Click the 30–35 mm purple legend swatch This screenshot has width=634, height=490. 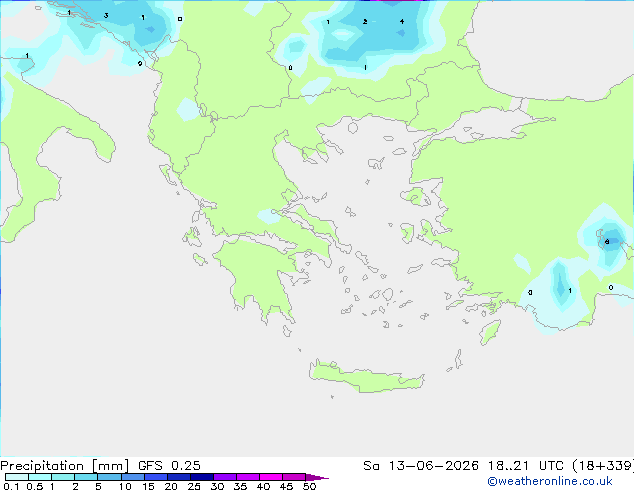pyautogui.click(x=225, y=477)
